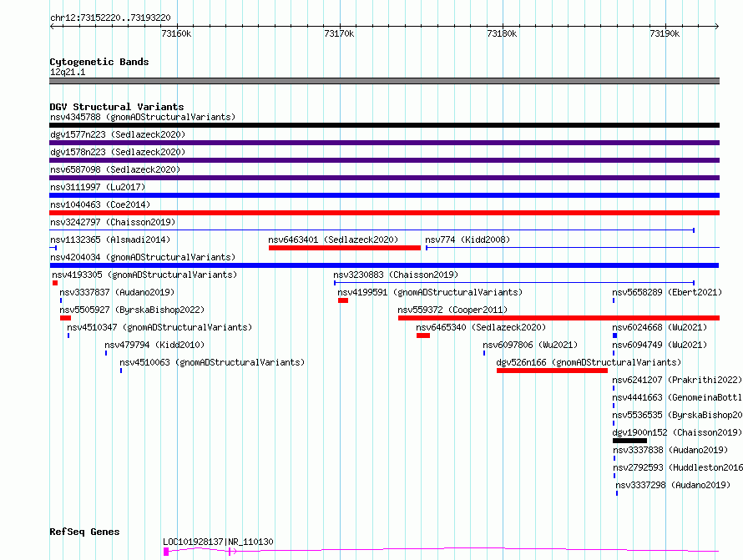Click the 73190k ruler tick label
This screenshot has width=743, height=560.
tap(665, 33)
